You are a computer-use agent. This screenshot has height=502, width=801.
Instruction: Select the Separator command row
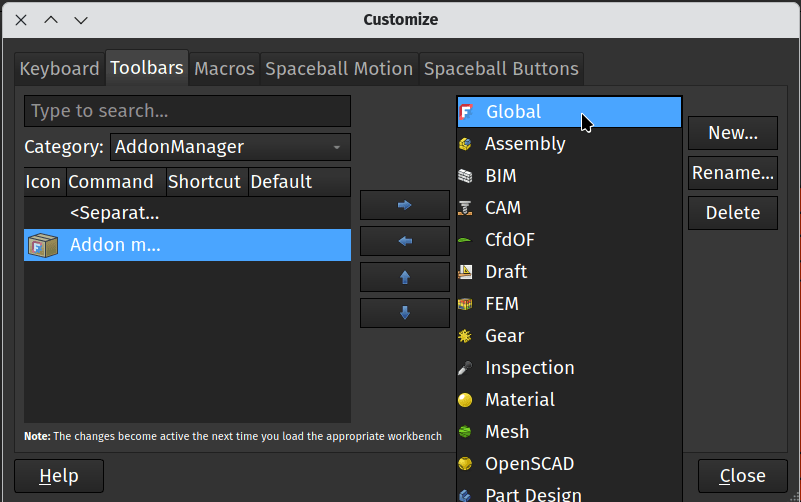pyautogui.click(x=114, y=213)
